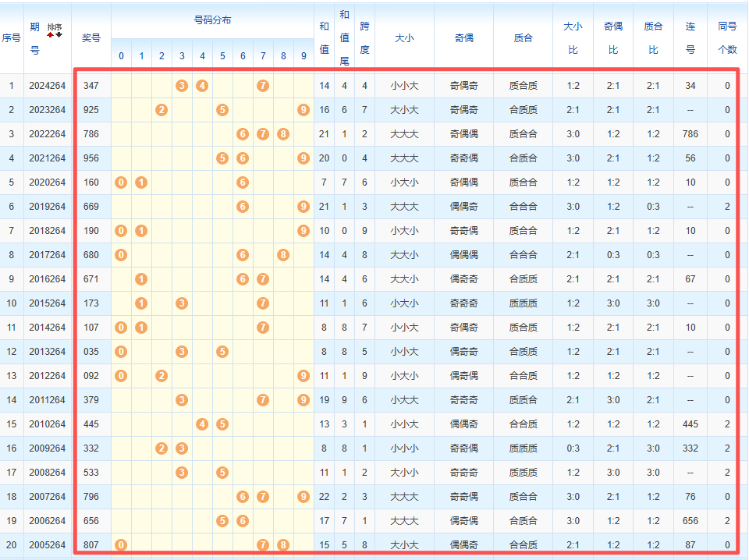
Task: Click the black descending sort arrow
Action: point(59,35)
